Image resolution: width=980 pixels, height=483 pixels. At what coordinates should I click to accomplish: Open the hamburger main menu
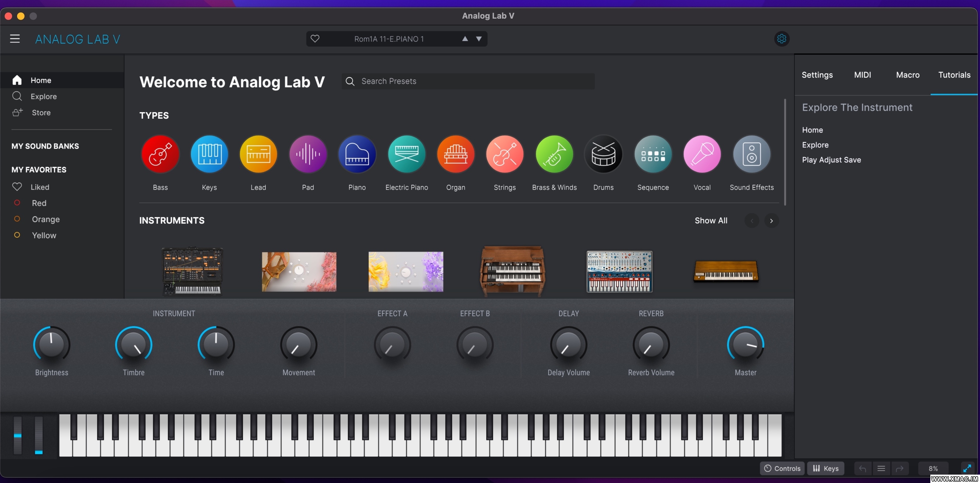point(15,39)
